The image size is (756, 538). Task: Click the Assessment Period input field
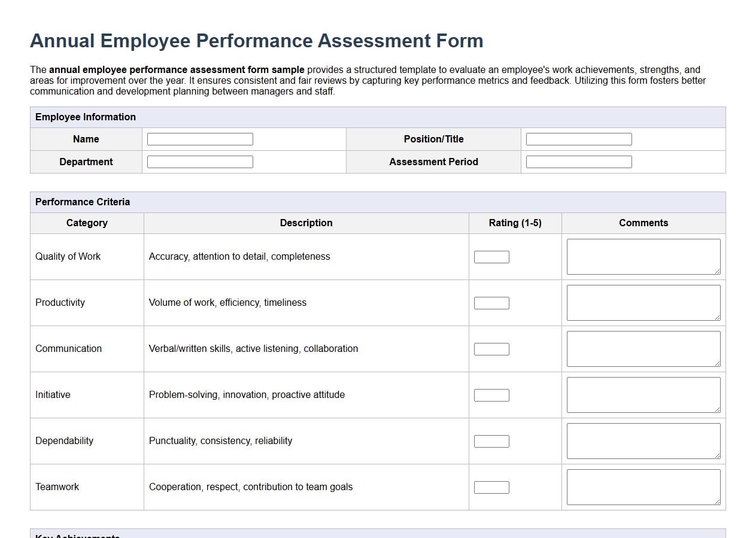coord(578,161)
